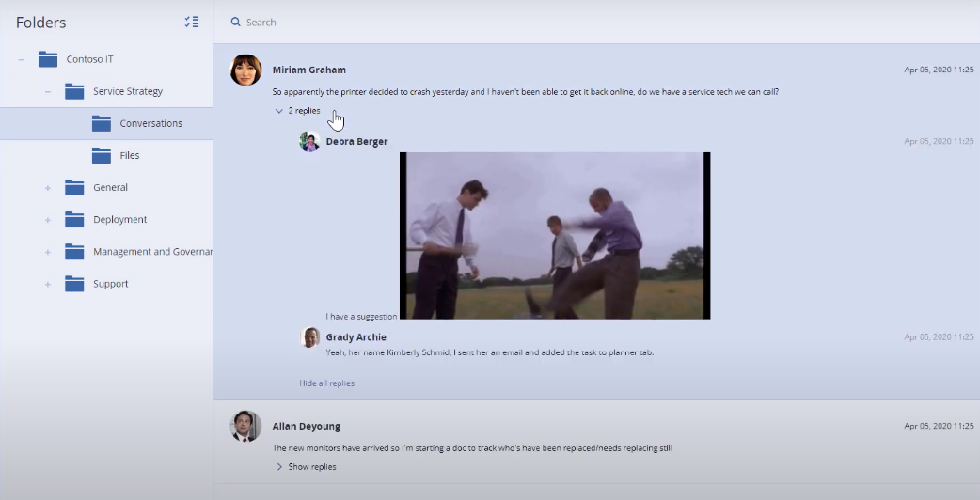
Task: Click the Conversations folder icon
Action: pos(102,124)
